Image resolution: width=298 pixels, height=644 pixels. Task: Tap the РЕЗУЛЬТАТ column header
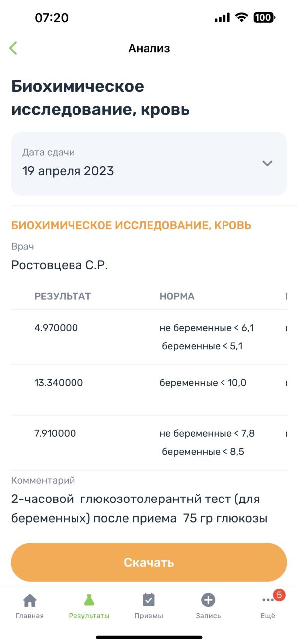point(63,297)
